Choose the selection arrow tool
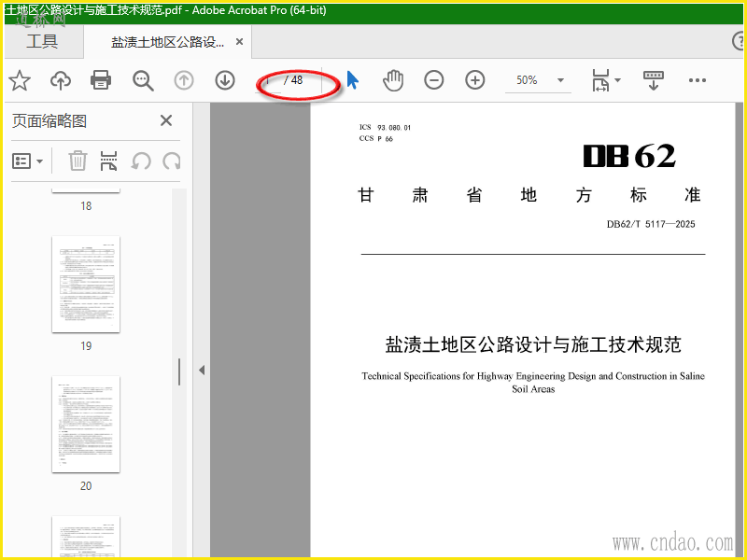 (353, 80)
